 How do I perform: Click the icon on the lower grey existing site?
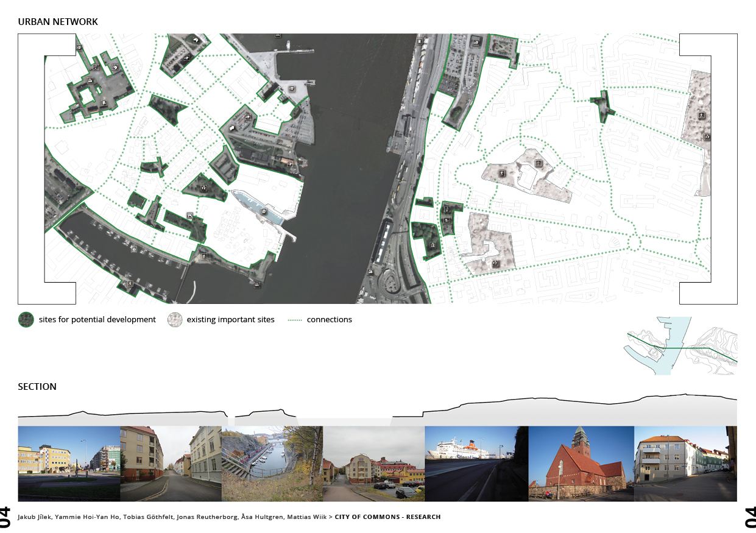click(x=495, y=263)
